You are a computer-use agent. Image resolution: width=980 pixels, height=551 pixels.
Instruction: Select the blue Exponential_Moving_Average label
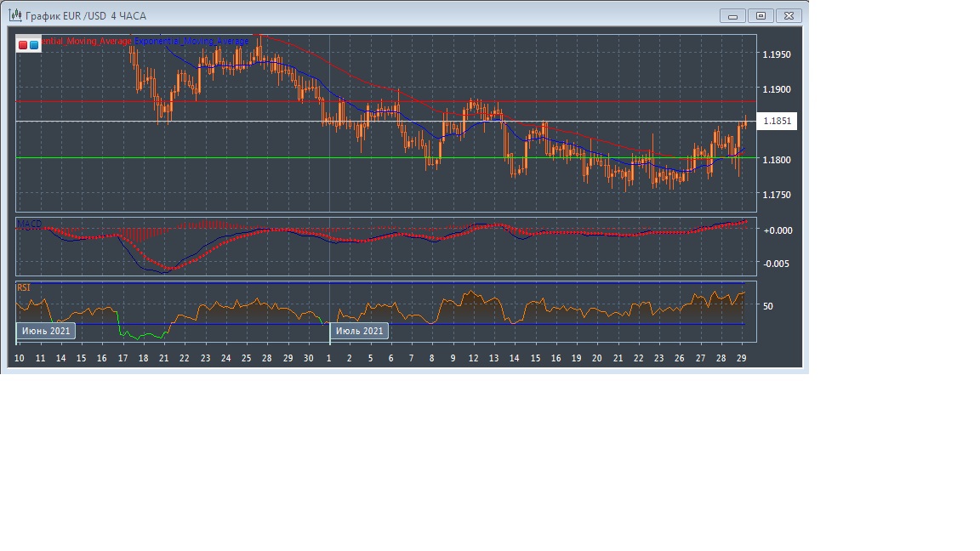click(x=191, y=41)
